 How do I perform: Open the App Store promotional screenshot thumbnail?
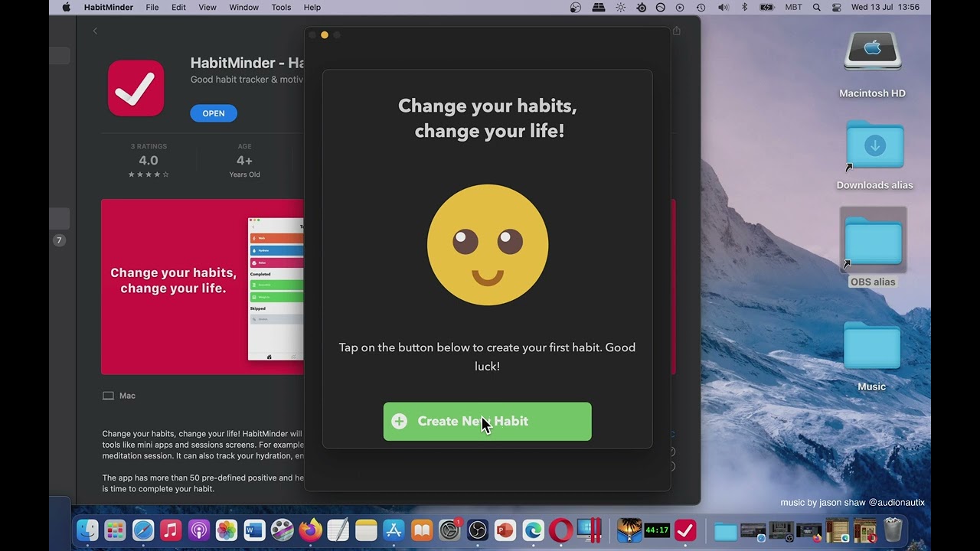203,287
